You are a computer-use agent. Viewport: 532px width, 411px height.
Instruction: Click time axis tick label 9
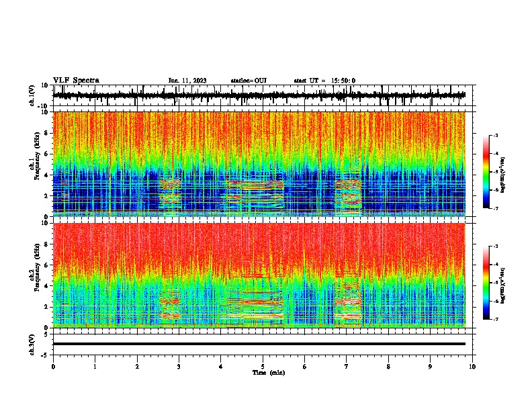coord(430,367)
